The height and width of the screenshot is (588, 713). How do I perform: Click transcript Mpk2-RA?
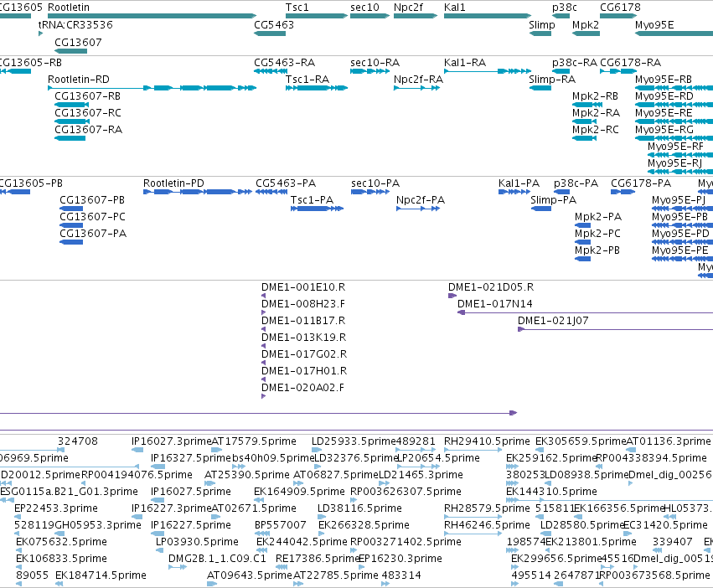click(x=597, y=113)
